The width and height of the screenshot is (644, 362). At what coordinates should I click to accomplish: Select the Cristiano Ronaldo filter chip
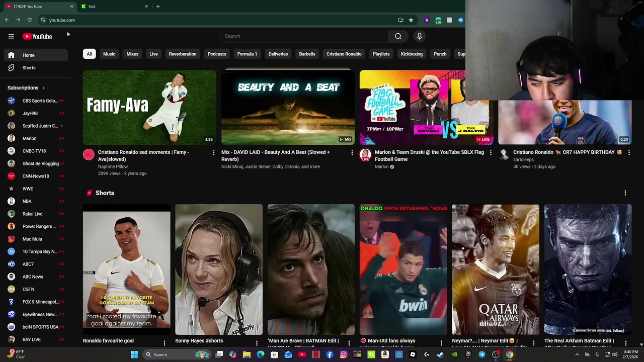coord(344,54)
